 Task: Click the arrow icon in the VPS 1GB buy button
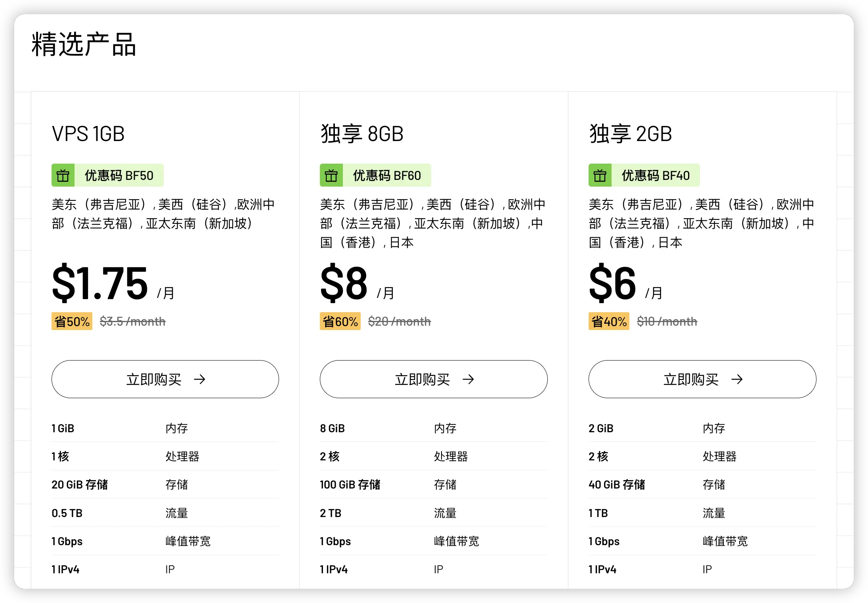199,380
